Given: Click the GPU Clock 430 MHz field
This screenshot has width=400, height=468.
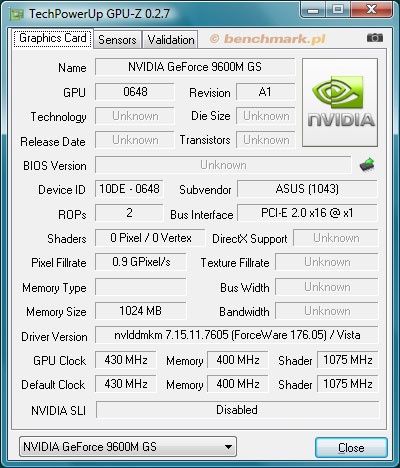Looking at the screenshot, I should 126,360.
